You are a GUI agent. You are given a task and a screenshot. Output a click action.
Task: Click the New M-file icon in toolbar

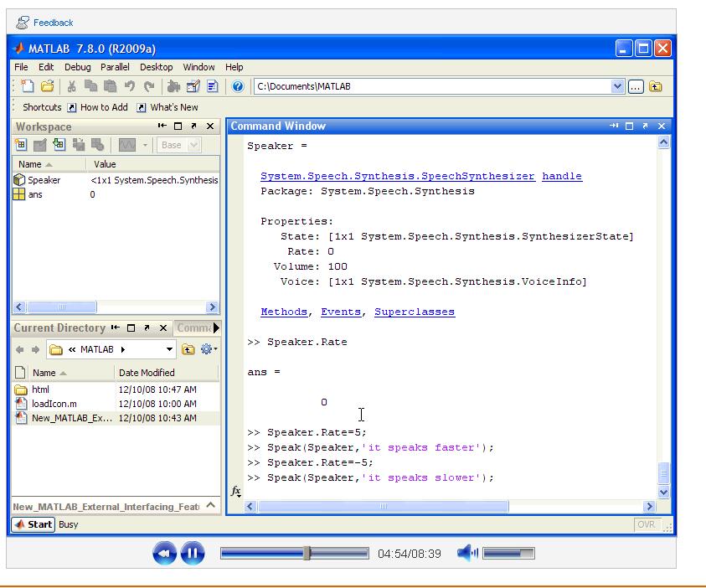click(x=26, y=86)
